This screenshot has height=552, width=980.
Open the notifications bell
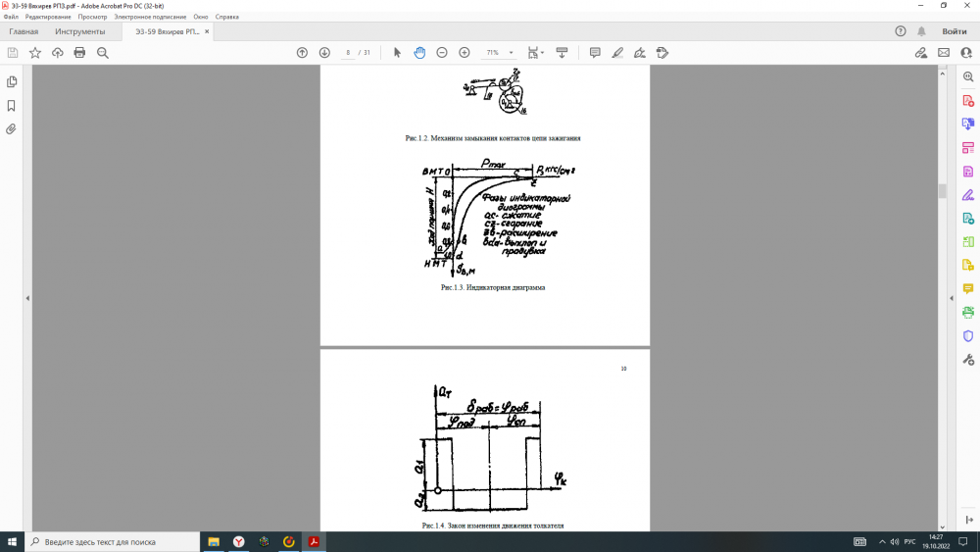pos(921,31)
